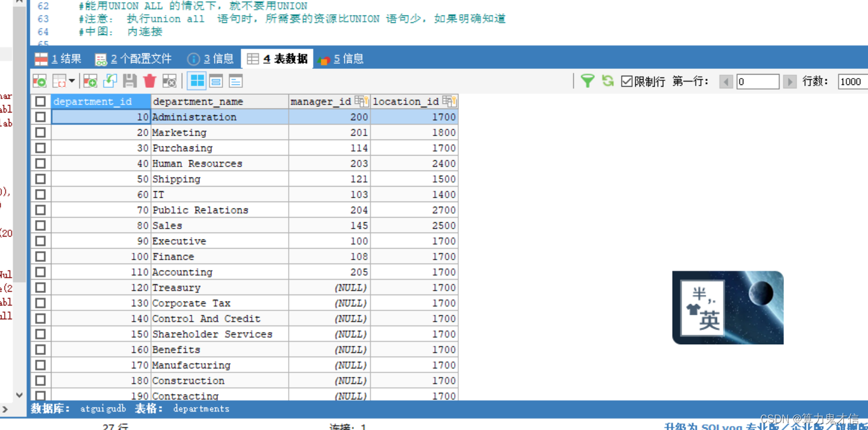Viewport: 868px width, 430px height.
Task: Open the export data icon on the toolbar
Action: 40,81
